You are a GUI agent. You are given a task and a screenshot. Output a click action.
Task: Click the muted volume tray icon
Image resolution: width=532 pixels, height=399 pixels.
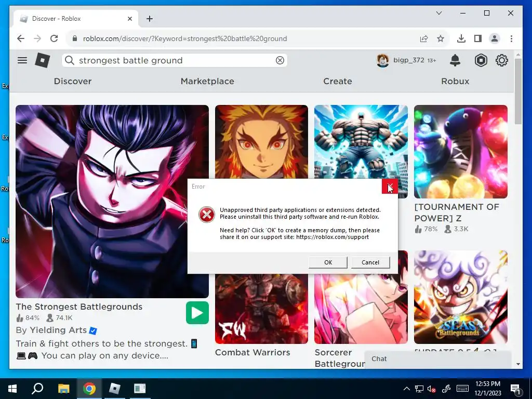pos(432,389)
